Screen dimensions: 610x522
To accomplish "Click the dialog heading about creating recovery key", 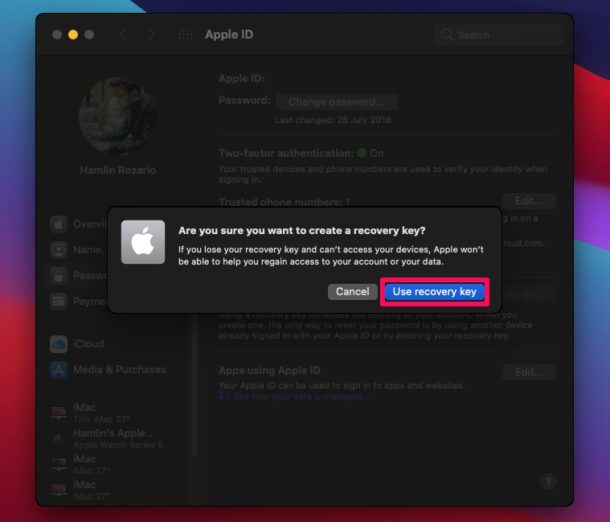I will [x=302, y=231].
